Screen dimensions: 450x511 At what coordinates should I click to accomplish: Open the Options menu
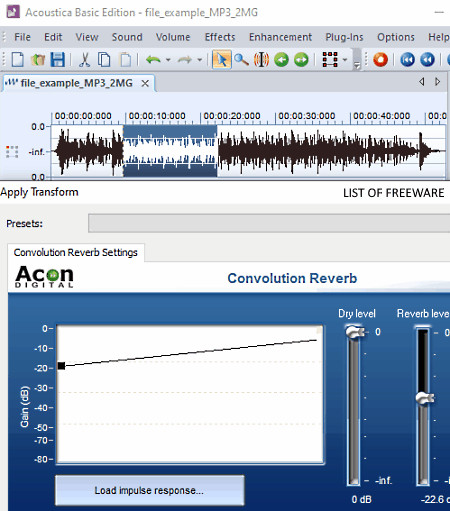[396, 37]
